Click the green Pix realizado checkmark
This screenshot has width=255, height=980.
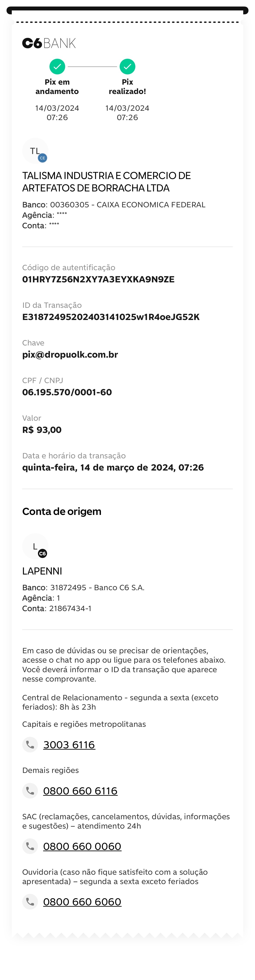click(x=127, y=67)
